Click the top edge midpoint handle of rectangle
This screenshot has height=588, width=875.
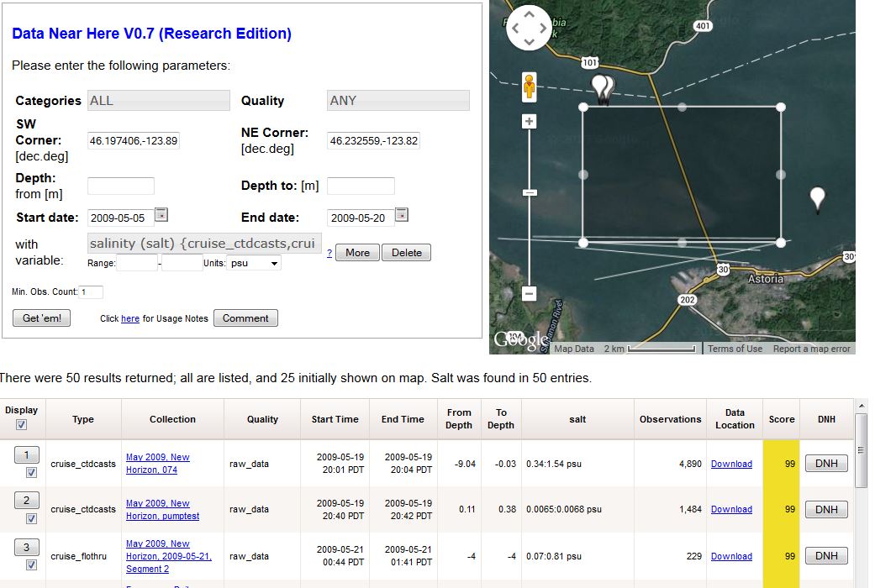pos(682,107)
